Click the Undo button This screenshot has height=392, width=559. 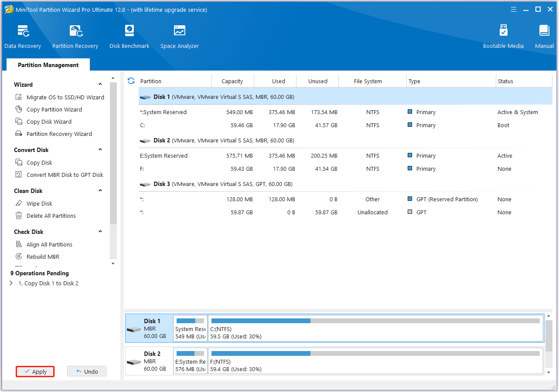pos(87,372)
